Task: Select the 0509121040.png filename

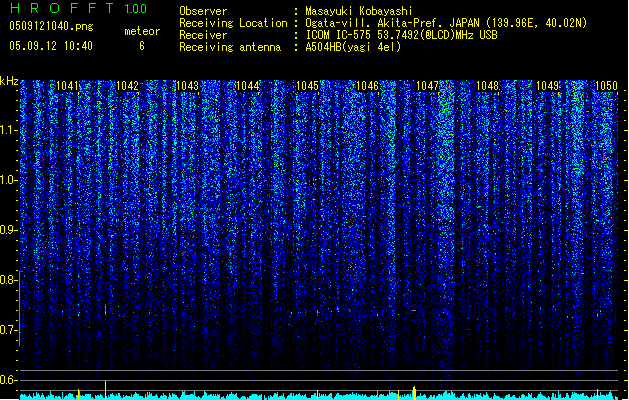Action: pyautogui.click(x=51, y=26)
